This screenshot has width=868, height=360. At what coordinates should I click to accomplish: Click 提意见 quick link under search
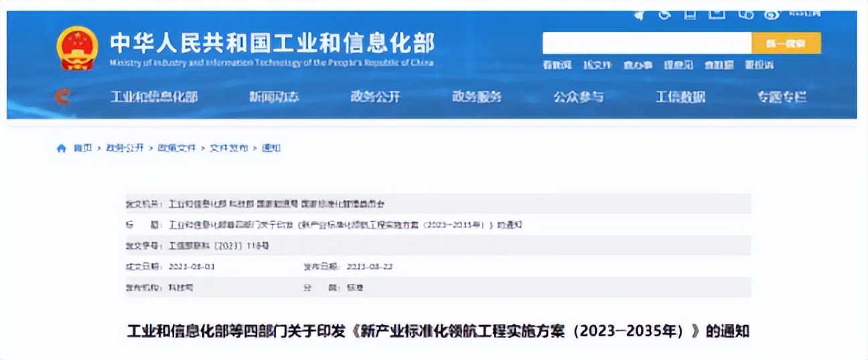[x=678, y=65]
